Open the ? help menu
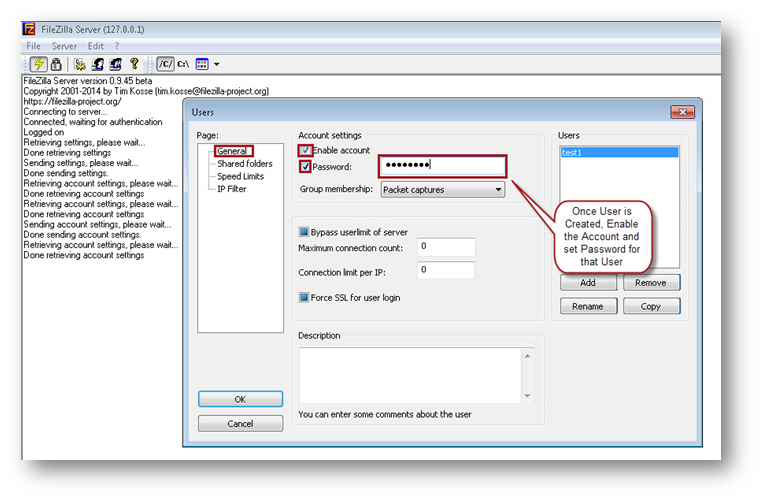 117,46
